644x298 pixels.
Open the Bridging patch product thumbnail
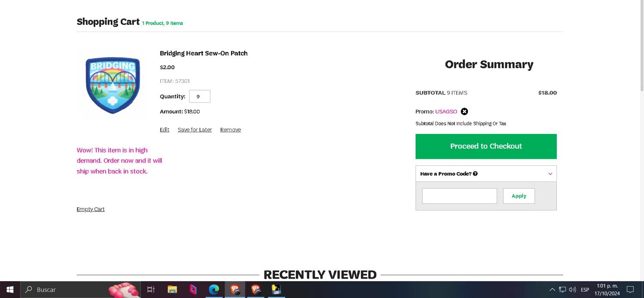click(x=112, y=85)
